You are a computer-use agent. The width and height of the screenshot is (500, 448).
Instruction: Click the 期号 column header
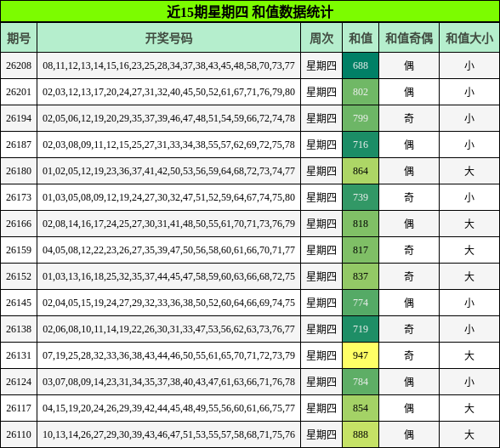pos(19,38)
